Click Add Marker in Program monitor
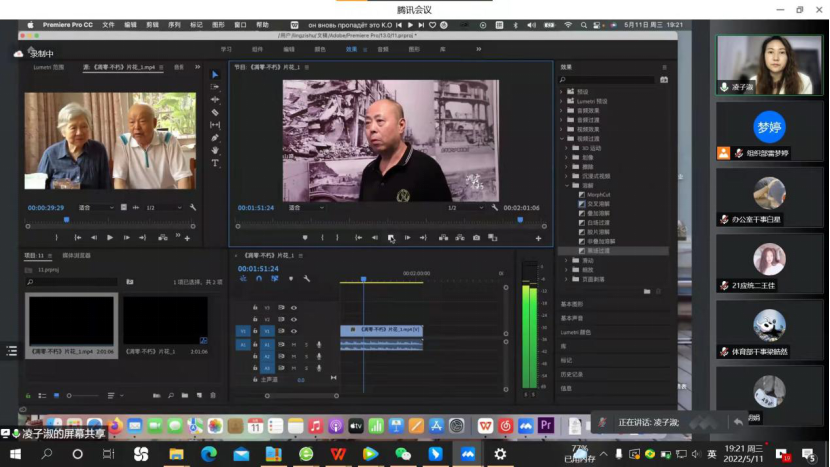The width and height of the screenshot is (830, 467). pyautogui.click(x=305, y=238)
